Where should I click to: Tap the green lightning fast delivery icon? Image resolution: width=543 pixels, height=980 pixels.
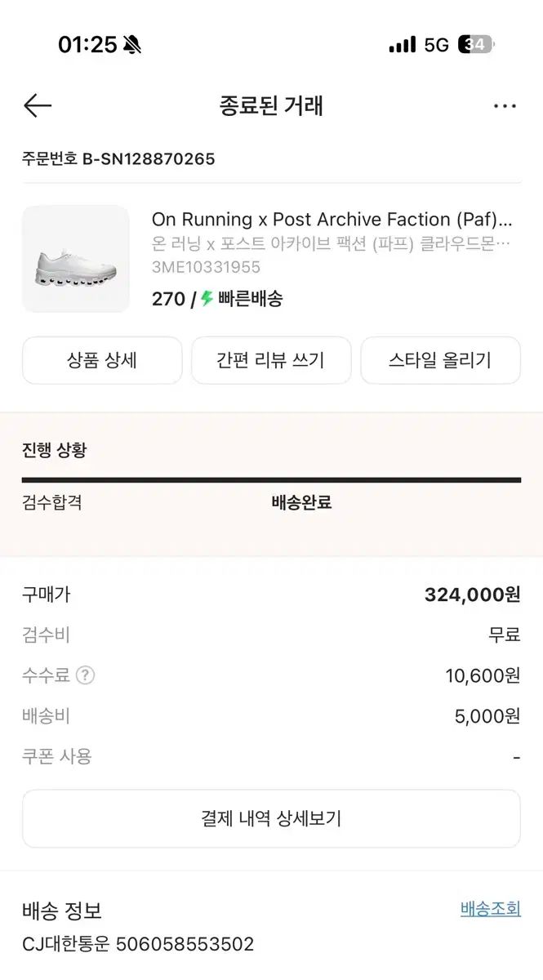click(x=207, y=299)
